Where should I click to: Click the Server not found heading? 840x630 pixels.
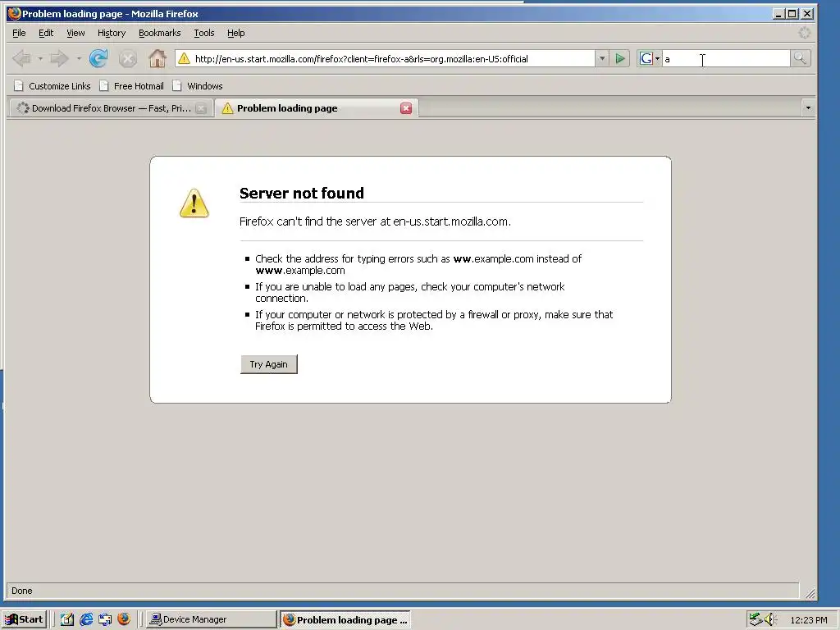pyautogui.click(x=302, y=193)
